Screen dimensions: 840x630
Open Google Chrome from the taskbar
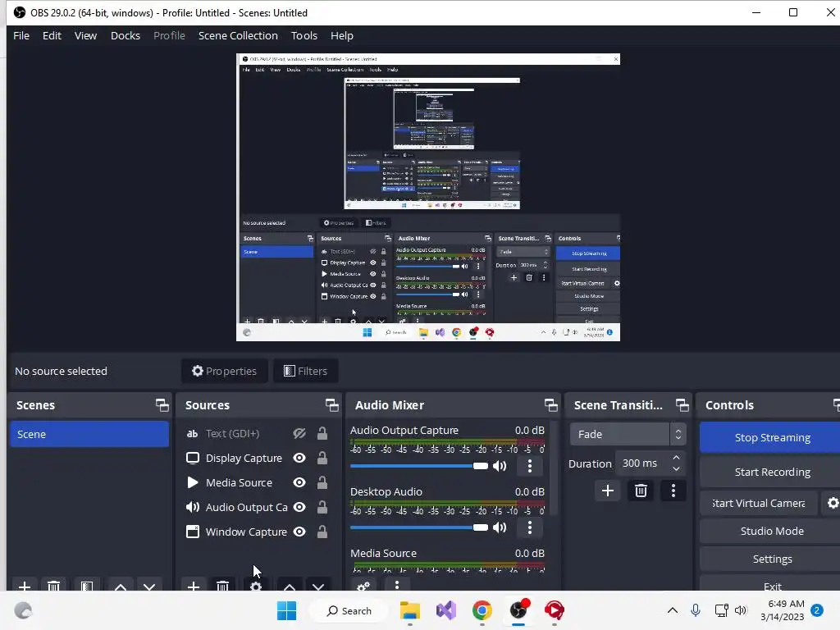pyautogui.click(x=482, y=610)
